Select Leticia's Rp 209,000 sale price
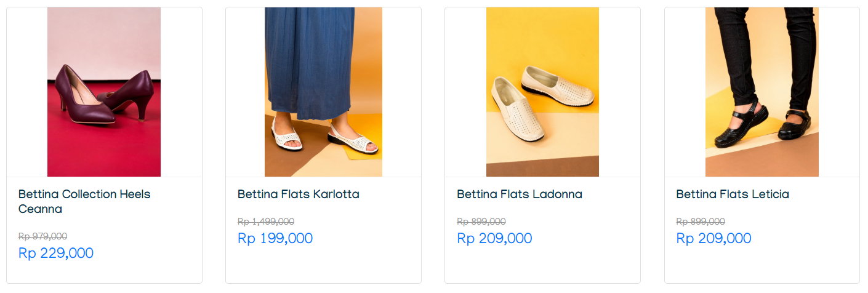Screen dimensions: 868x293 (713, 238)
